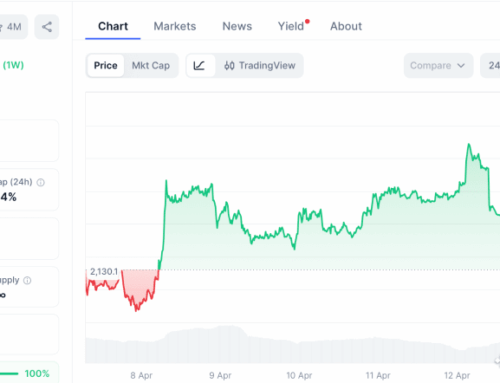The height and width of the screenshot is (383, 500).
Task: Open the About tab
Action: pos(346,26)
